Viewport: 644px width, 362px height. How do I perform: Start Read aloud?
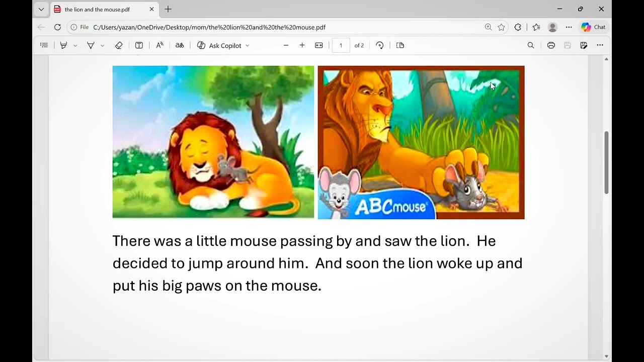pyautogui.click(x=159, y=45)
